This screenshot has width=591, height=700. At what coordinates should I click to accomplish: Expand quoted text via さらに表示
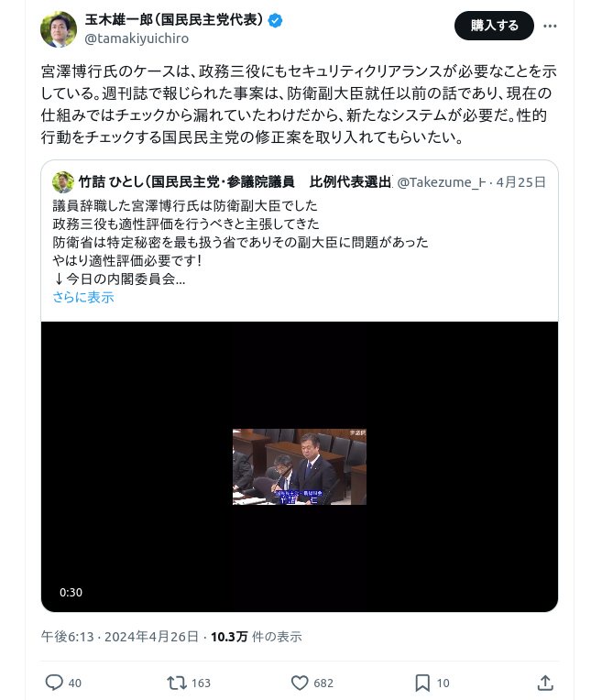coord(83,298)
